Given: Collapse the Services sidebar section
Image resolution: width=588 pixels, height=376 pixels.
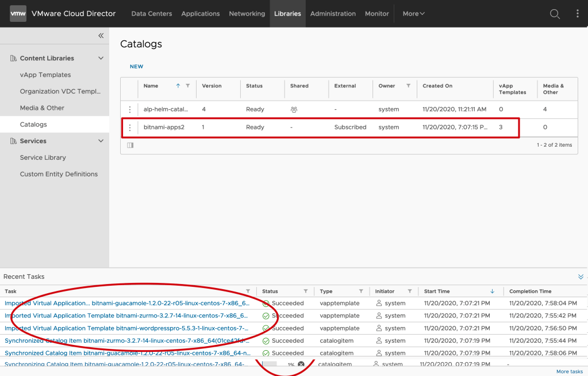Looking at the screenshot, I should (101, 141).
